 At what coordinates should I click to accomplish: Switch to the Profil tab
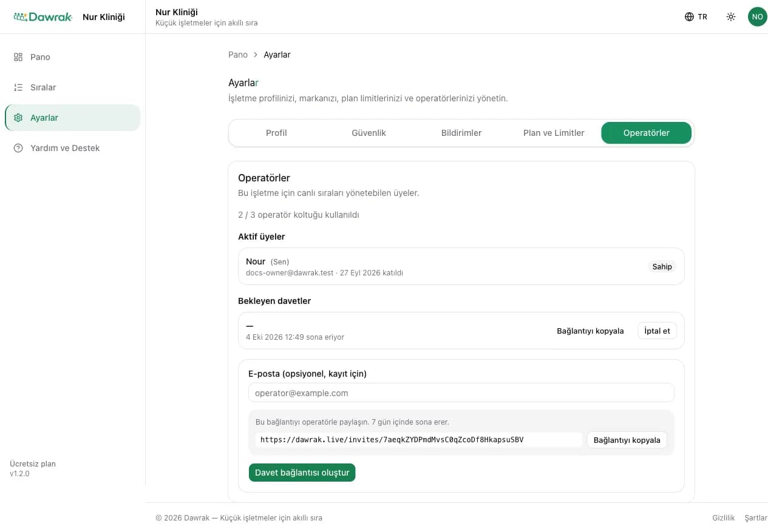(276, 133)
